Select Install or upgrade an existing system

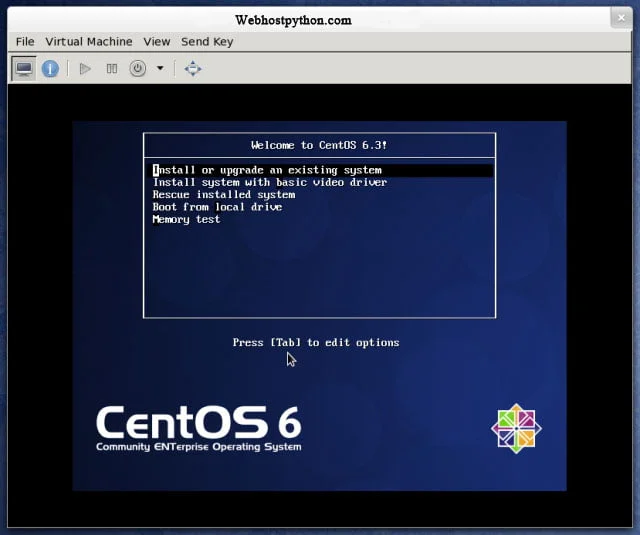coord(322,170)
